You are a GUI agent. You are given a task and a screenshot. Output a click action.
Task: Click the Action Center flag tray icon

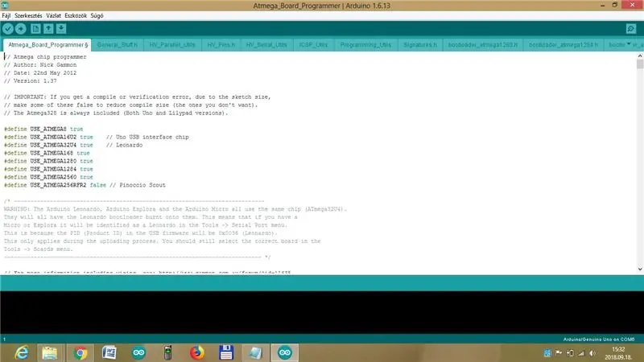[559, 353]
